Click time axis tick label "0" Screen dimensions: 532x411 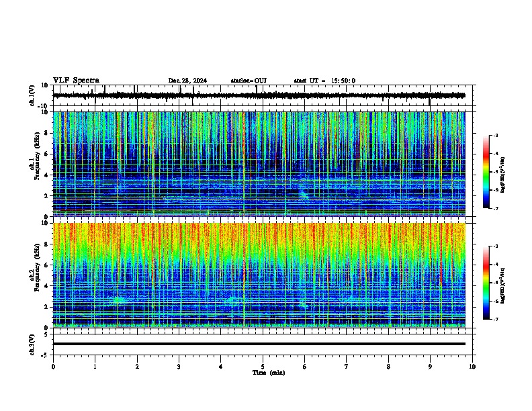(53, 367)
